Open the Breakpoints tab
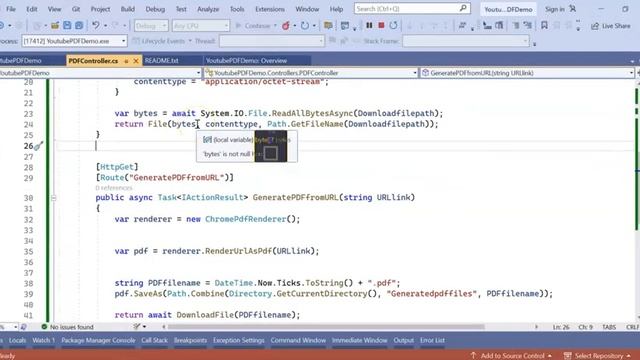The width and height of the screenshot is (640, 360). pyautogui.click(x=190, y=340)
